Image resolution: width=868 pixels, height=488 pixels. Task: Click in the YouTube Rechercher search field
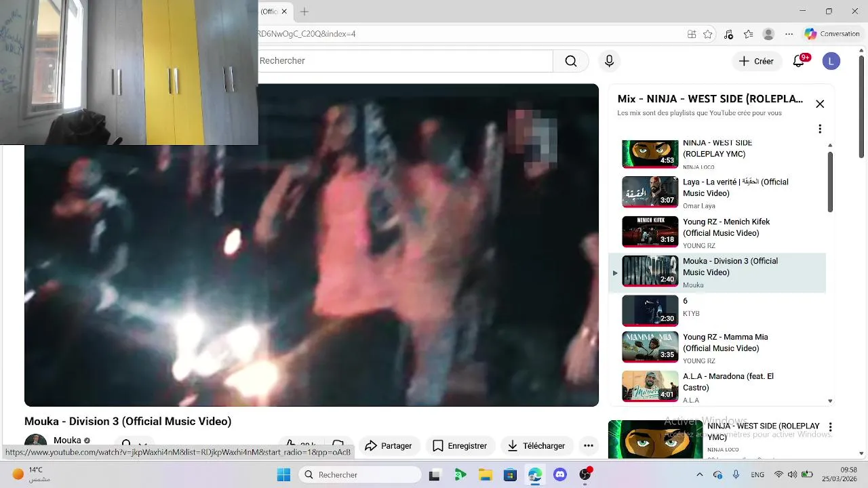[405, 61]
